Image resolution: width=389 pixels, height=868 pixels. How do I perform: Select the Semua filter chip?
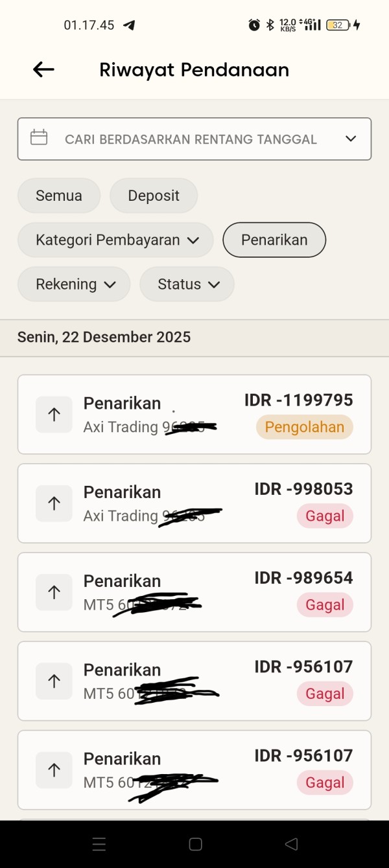coord(59,196)
